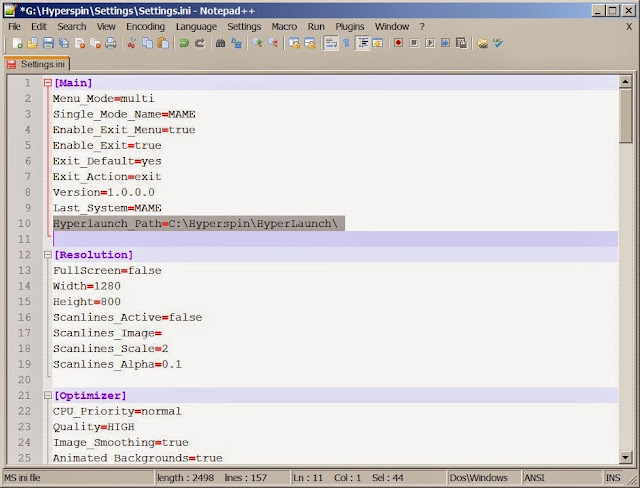Toggle the show indent guide icon

362,43
